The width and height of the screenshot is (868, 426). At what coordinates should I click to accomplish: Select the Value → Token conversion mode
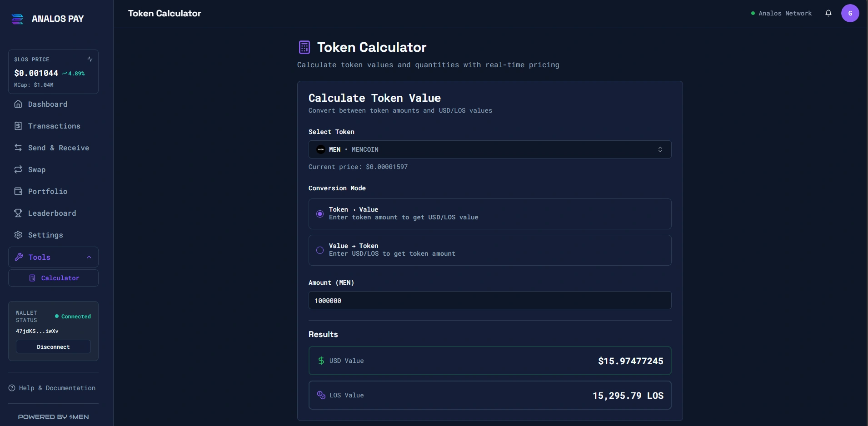[320, 250]
